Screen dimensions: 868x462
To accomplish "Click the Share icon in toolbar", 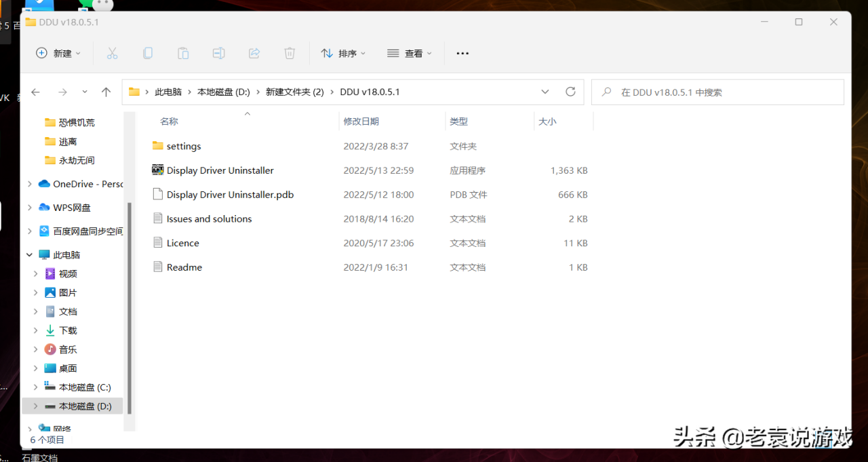I will point(254,53).
